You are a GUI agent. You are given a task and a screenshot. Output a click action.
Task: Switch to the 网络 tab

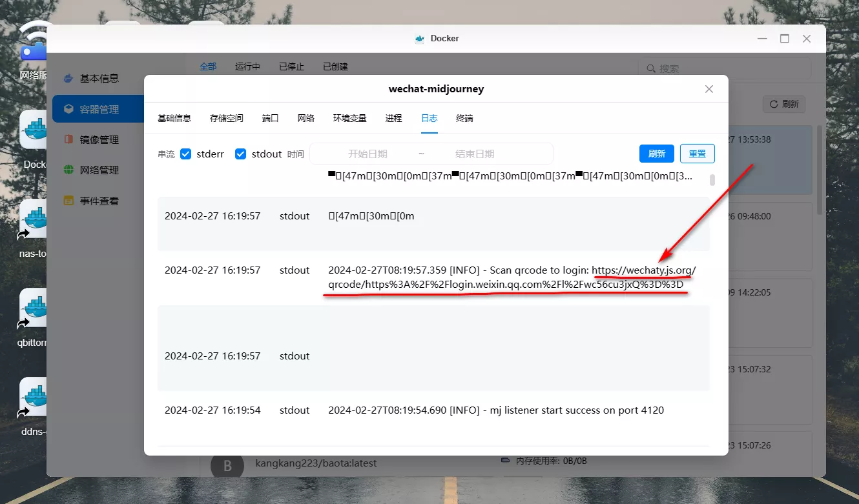pos(306,118)
